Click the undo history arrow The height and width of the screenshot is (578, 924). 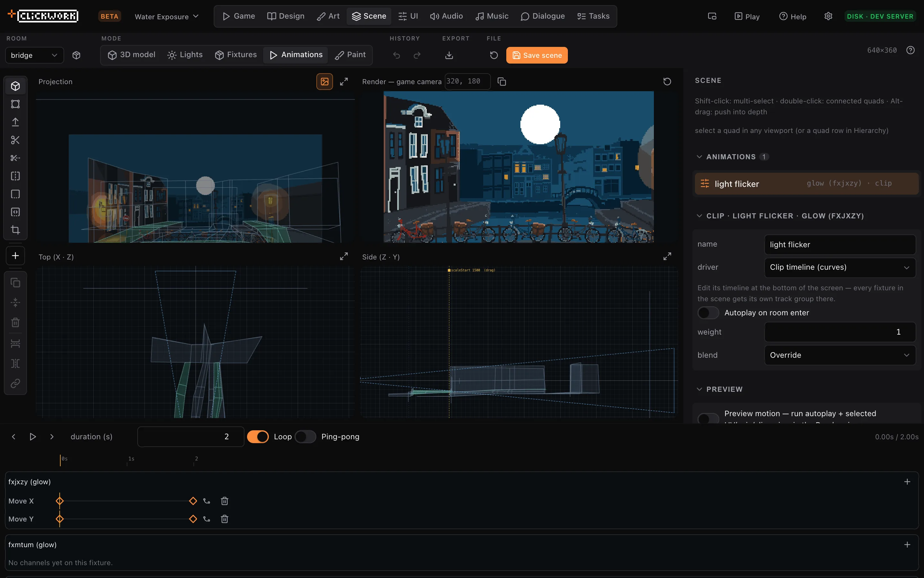point(397,55)
